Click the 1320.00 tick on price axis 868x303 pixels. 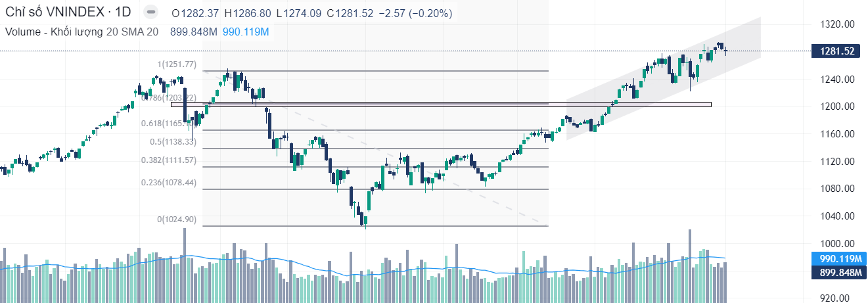[836, 24]
